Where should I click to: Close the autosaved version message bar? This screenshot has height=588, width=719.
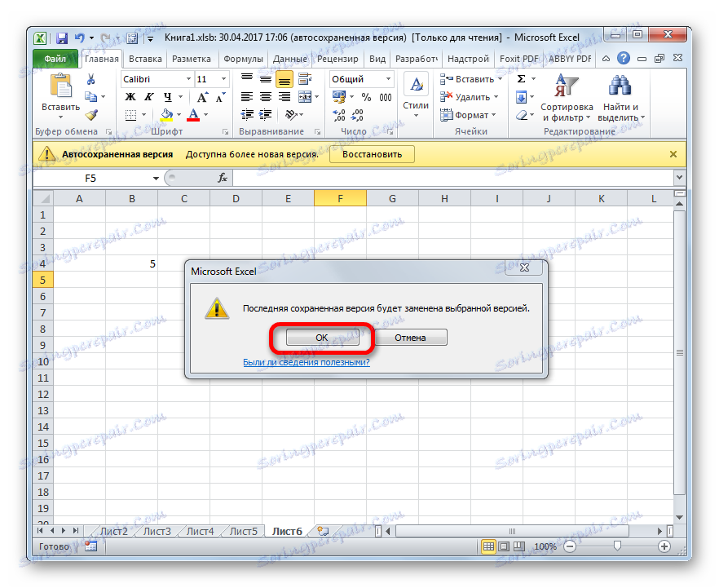coord(673,154)
